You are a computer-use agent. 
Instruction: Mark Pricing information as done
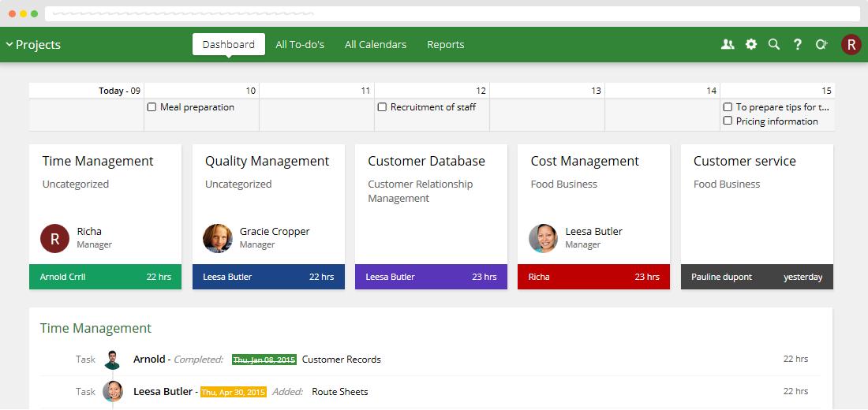(x=728, y=121)
